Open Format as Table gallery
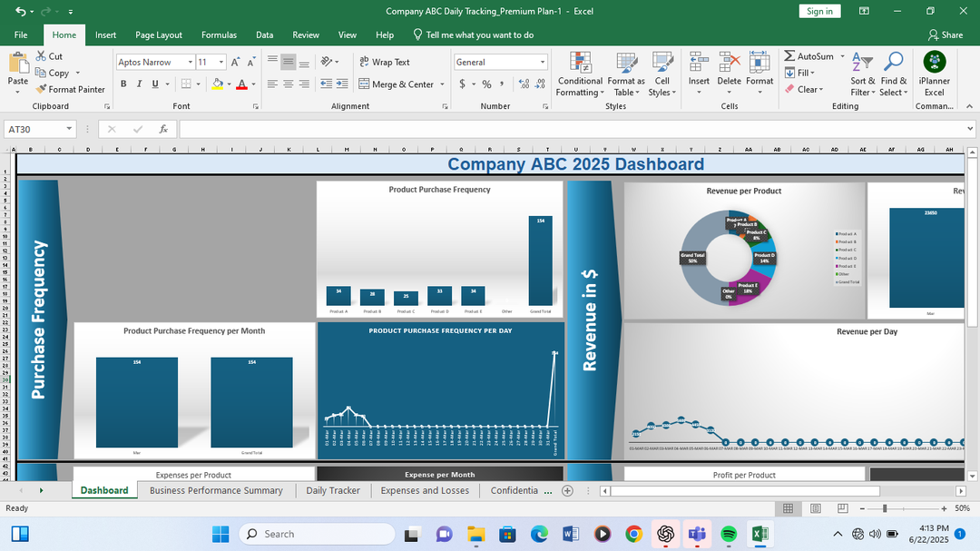The image size is (980, 551). (626, 74)
